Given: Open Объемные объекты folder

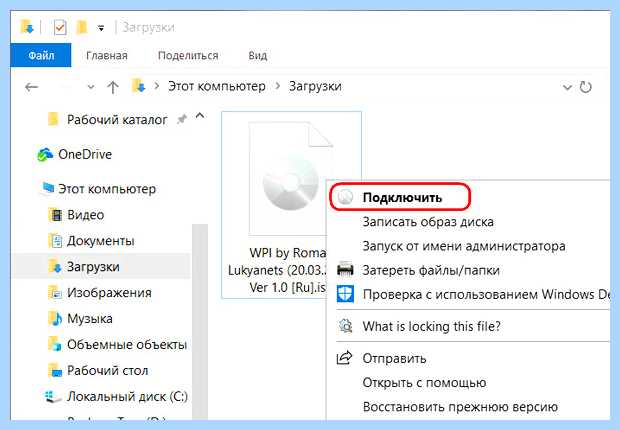Looking at the screenshot, I should (127, 345).
